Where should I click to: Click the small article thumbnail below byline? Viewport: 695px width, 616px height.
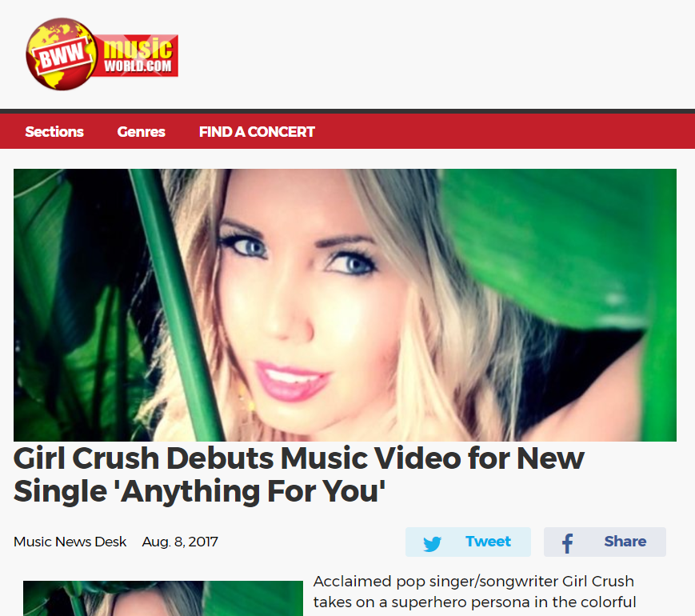pyautogui.click(x=163, y=598)
